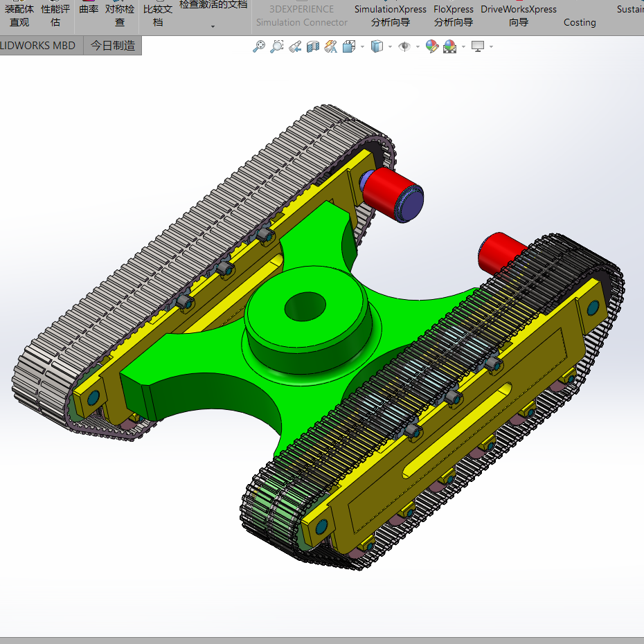The image size is (644, 644).
Task: Click the Previous View icon
Action: 293,46
